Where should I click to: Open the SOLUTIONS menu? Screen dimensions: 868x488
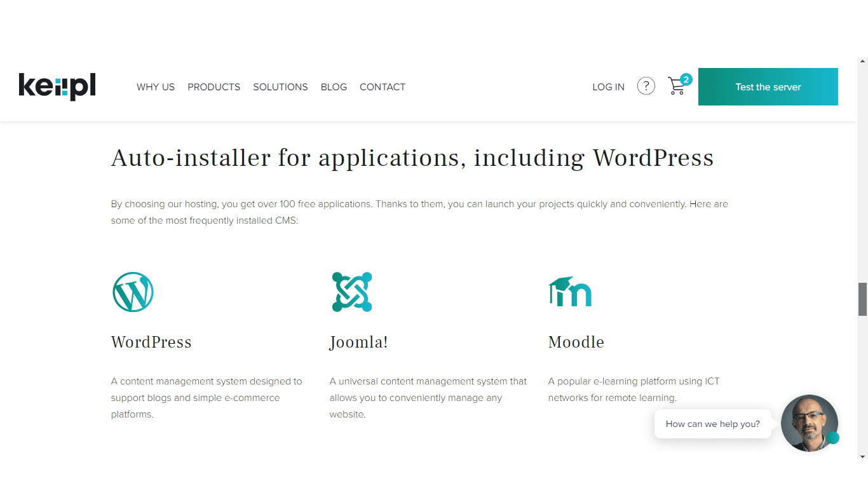point(280,87)
